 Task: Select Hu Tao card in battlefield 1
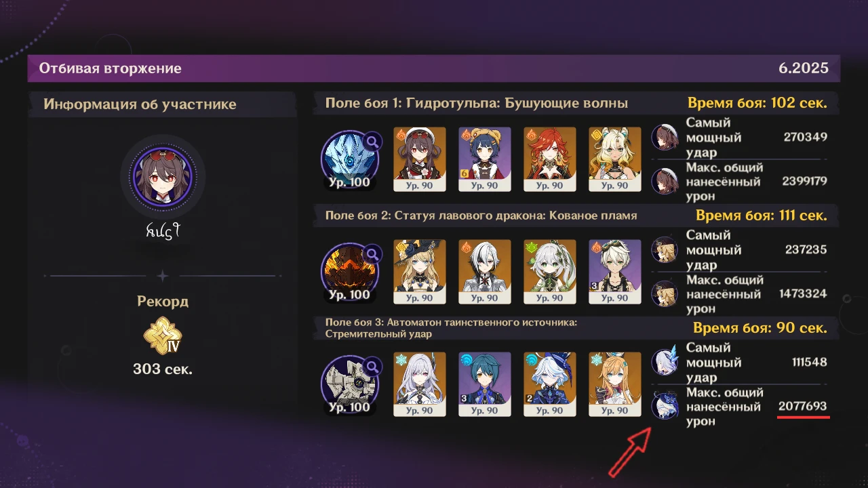coord(420,159)
